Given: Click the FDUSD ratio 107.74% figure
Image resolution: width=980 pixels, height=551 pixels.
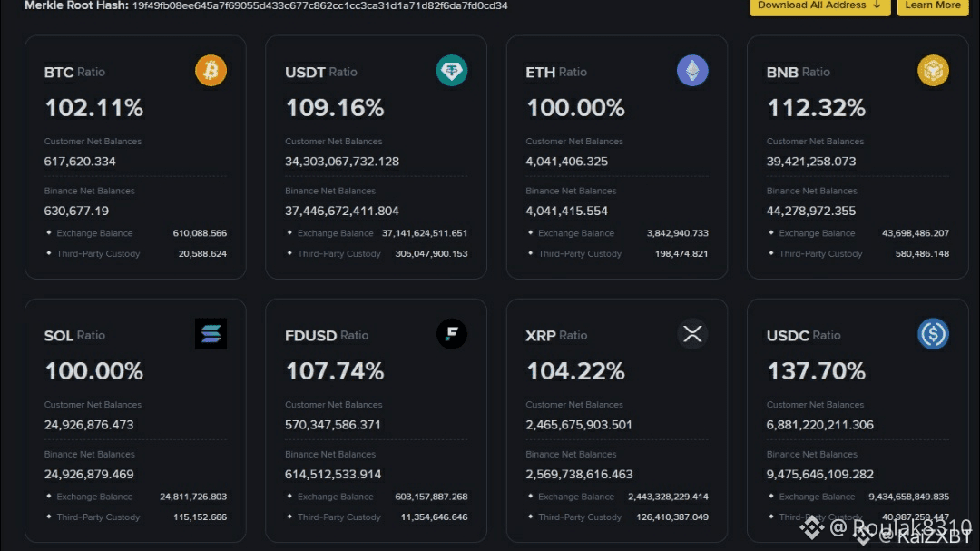Looking at the screenshot, I should [x=335, y=371].
